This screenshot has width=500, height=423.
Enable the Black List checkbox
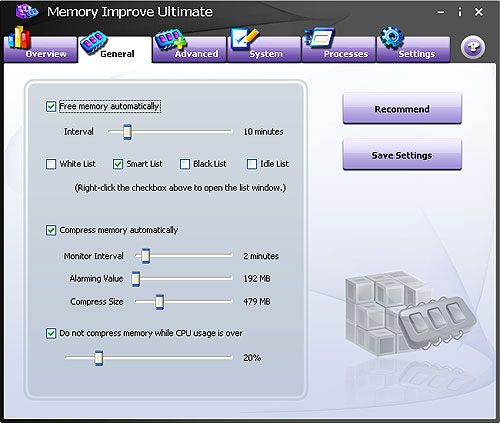tap(185, 164)
